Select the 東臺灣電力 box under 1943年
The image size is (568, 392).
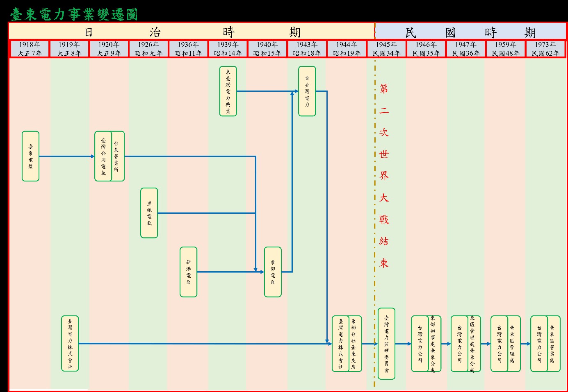[x=307, y=91]
